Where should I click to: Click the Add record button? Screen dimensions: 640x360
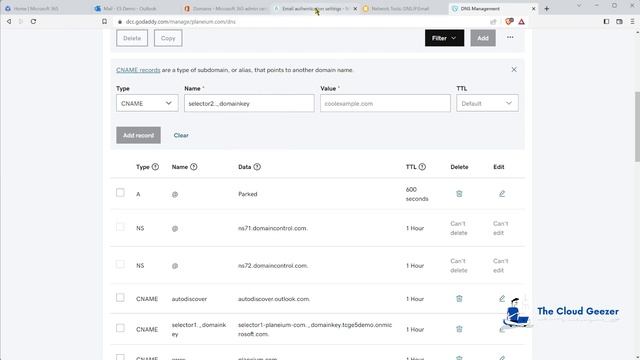point(138,135)
